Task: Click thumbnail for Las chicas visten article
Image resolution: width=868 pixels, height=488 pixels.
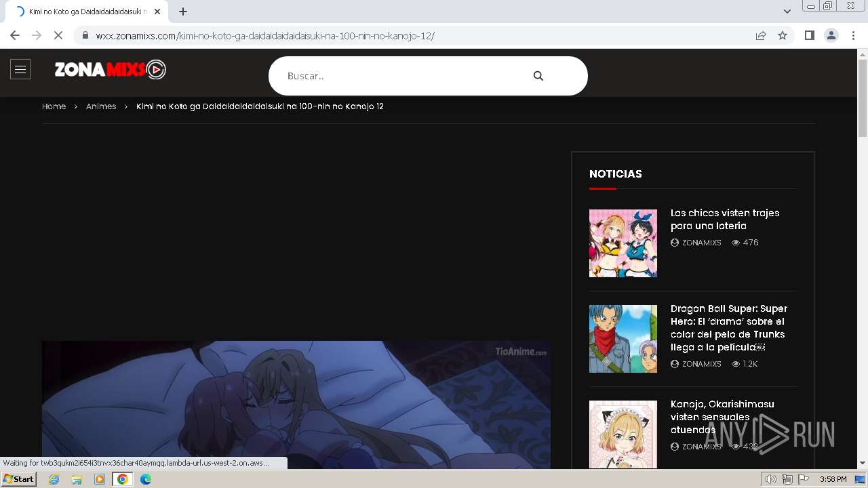Action: click(623, 243)
